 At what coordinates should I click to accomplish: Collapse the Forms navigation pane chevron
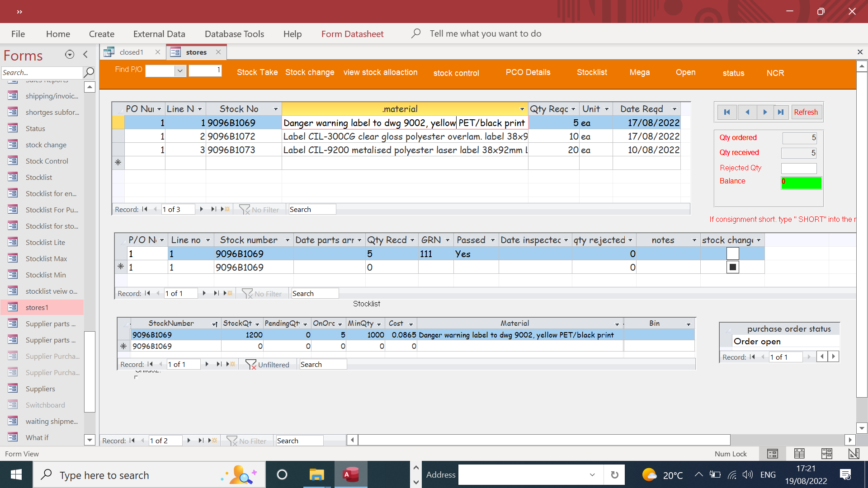point(85,54)
